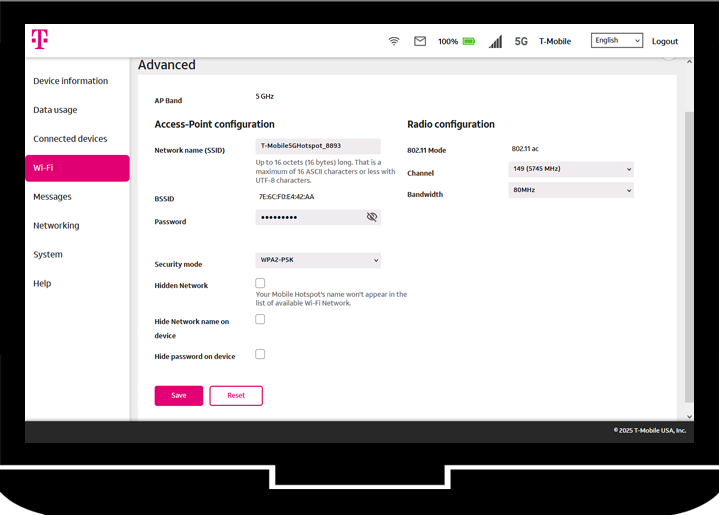Enable the Hidden Network checkbox
This screenshot has width=719, height=515.
(x=260, y=284)
